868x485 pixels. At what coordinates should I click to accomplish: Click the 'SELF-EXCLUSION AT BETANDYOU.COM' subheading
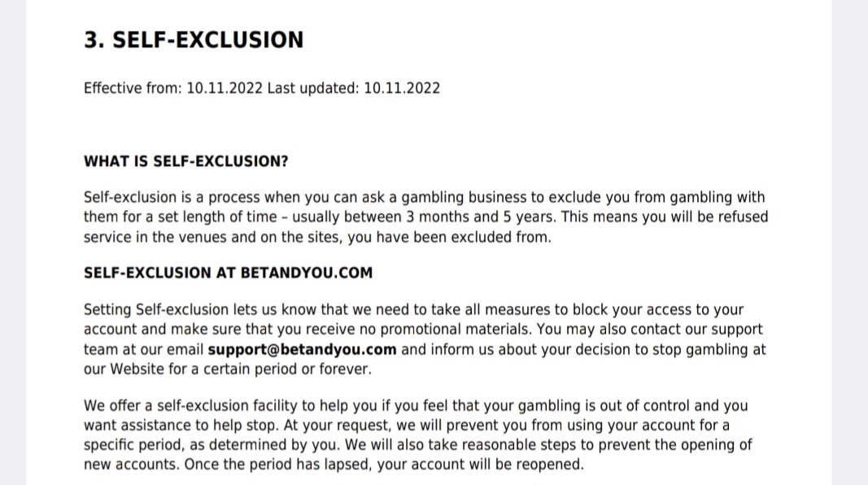click(228, 273)
